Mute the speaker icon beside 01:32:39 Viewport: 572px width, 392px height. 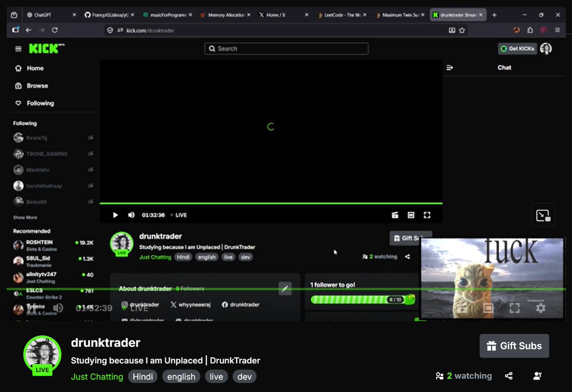tap(58, 308)
